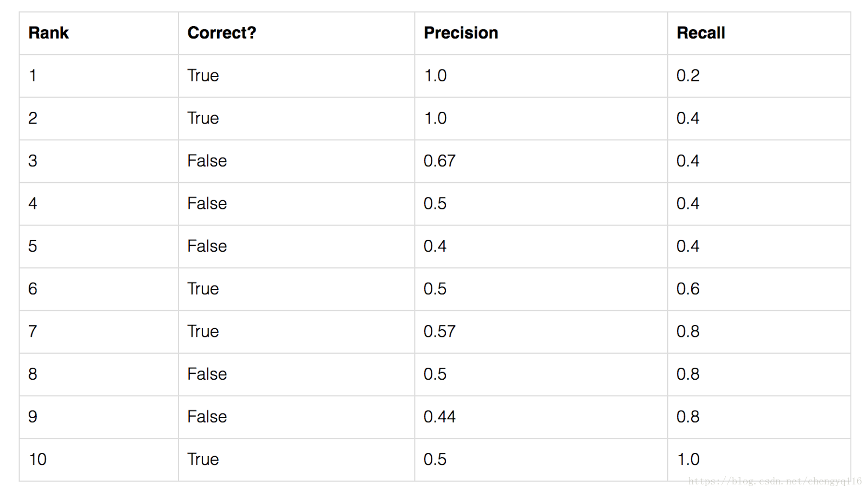Select the 0.67 precision value
Viewport: 868px width, 492px height.
(439, 161)
